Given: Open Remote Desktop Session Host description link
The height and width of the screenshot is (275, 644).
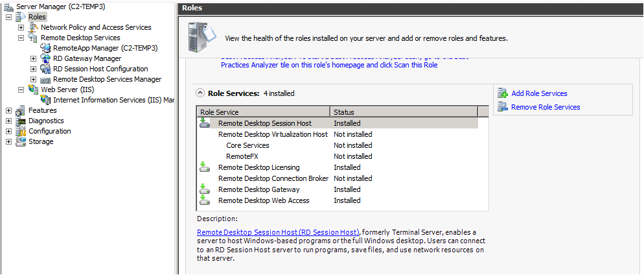Looking at the screenshot, I should click(279, 232).
